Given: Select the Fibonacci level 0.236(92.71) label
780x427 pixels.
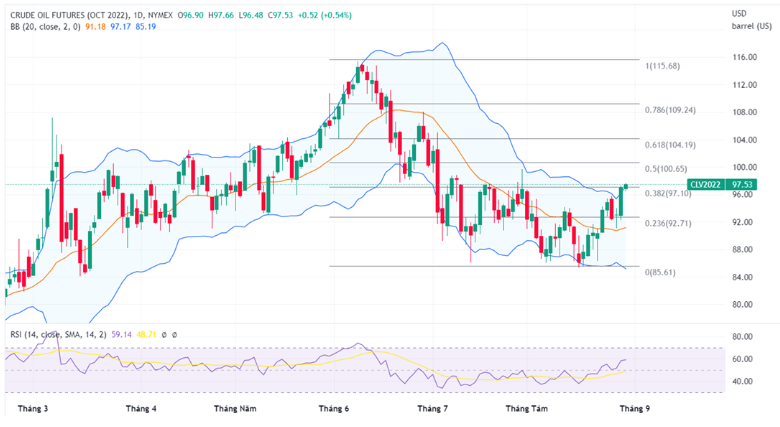Looking at the screenshot, I should coord(668,223).
